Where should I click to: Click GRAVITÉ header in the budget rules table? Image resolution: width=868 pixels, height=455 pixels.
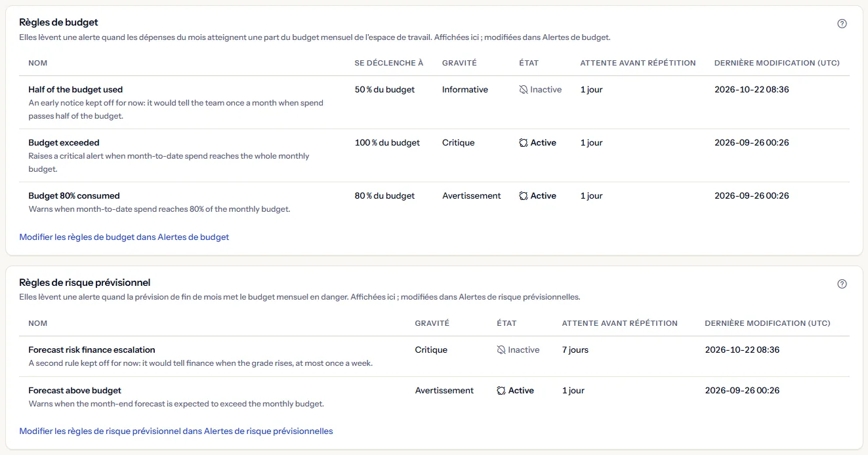pos(459,63)
